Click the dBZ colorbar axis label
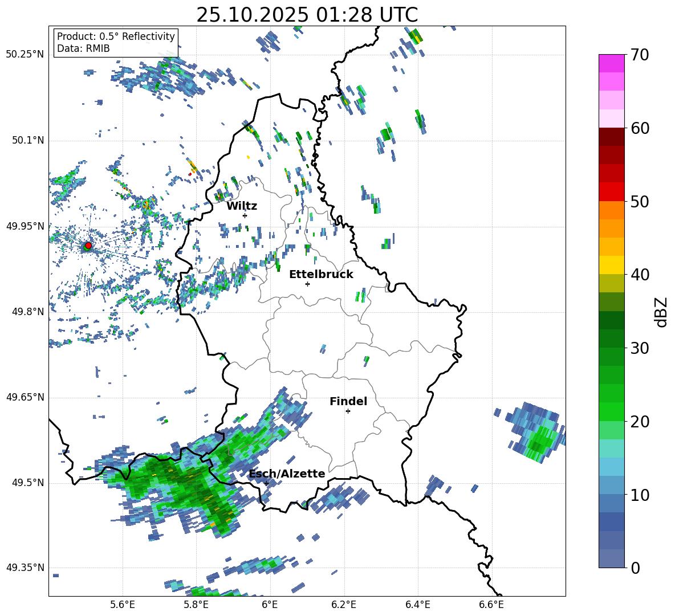This screenshot has width=675, height=616. (x=661, y=312)
